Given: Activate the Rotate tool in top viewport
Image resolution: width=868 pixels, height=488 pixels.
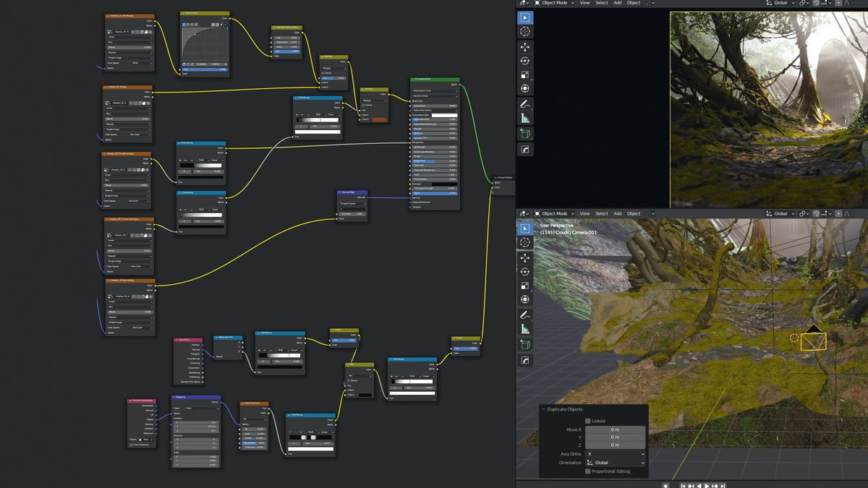Looking at the screenshot, I should coord(525,61).
